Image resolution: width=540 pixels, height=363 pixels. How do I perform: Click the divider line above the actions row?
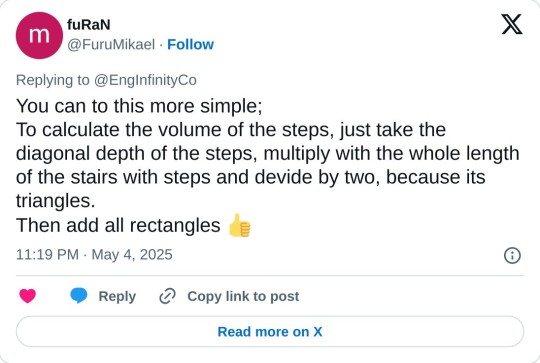(270, 276)
